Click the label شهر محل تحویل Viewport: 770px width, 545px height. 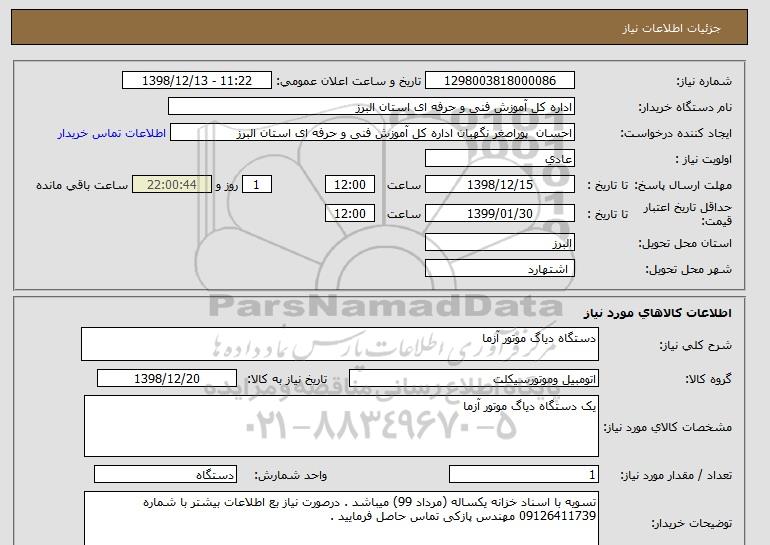688,269
